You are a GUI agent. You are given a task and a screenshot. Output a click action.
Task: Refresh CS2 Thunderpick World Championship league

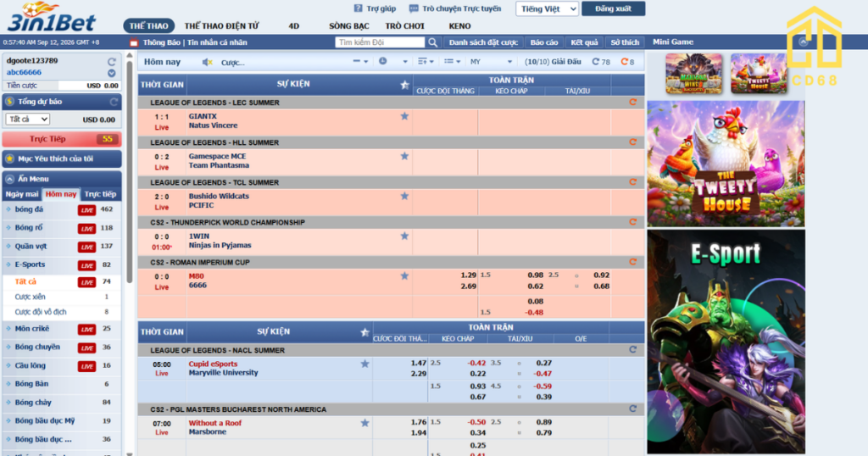coord(632,222)
